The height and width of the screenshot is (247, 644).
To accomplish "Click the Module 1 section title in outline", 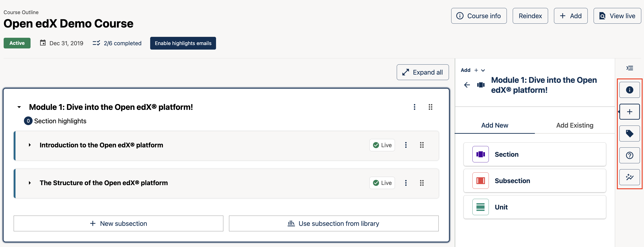I will pos(111,107).
